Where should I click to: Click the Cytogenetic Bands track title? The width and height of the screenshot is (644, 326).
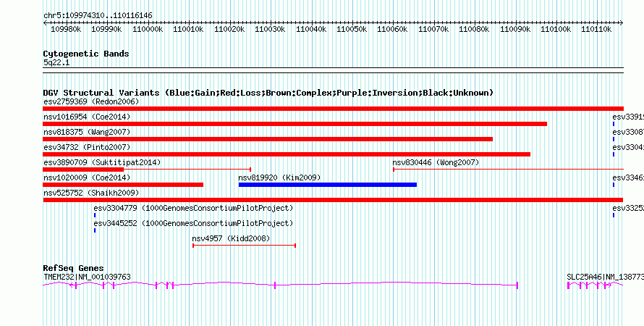pyautogui.click(x=86, y=54)
